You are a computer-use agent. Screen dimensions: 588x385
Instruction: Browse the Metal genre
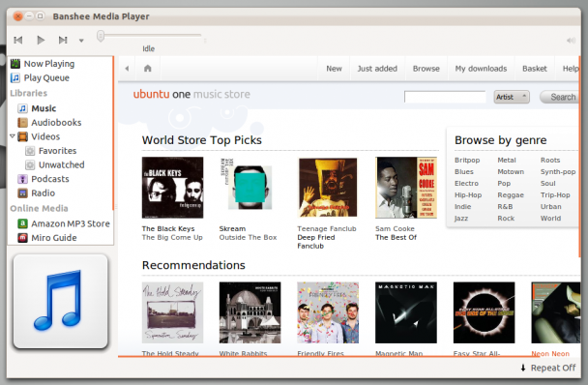pos(507,160)
